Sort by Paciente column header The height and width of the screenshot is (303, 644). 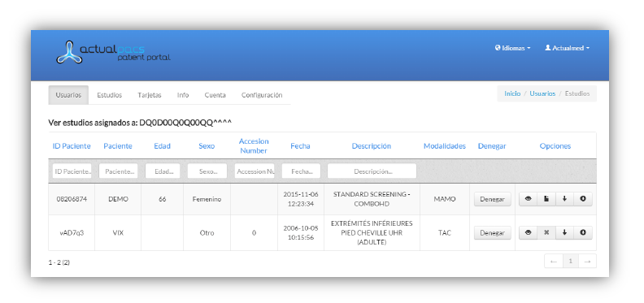[118, 146]
